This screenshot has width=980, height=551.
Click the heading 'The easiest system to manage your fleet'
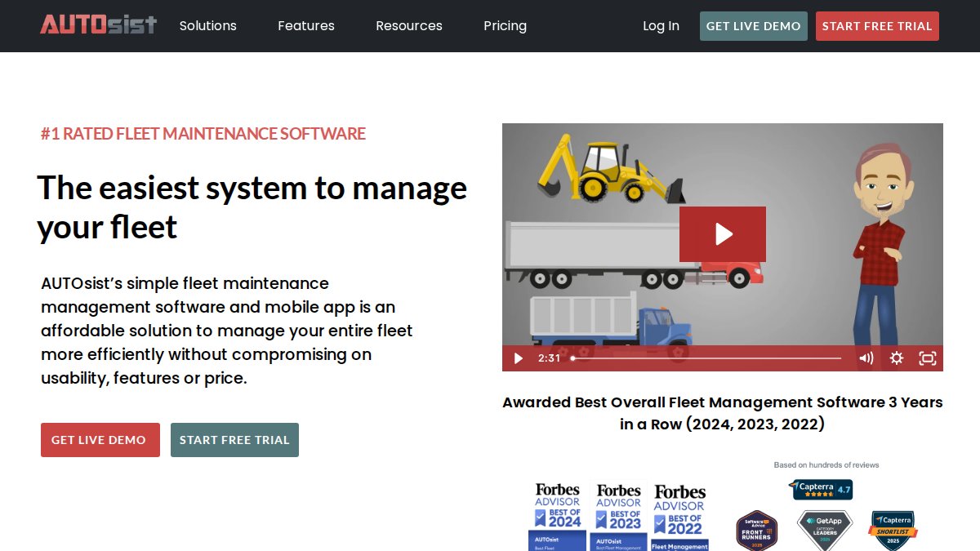click(252, 207)
